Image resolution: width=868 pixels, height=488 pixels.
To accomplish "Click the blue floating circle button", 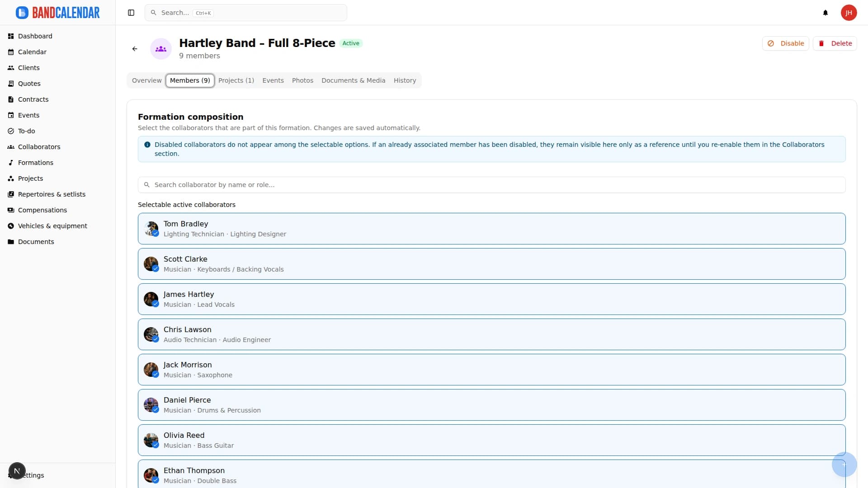I will click(x=844, y=464).
